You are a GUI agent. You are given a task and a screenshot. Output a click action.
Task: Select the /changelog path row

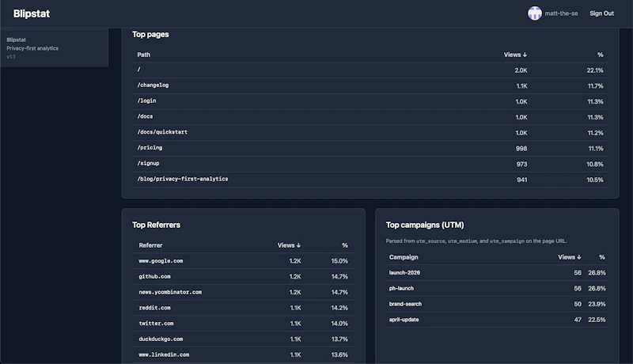(x=370, y=86)
